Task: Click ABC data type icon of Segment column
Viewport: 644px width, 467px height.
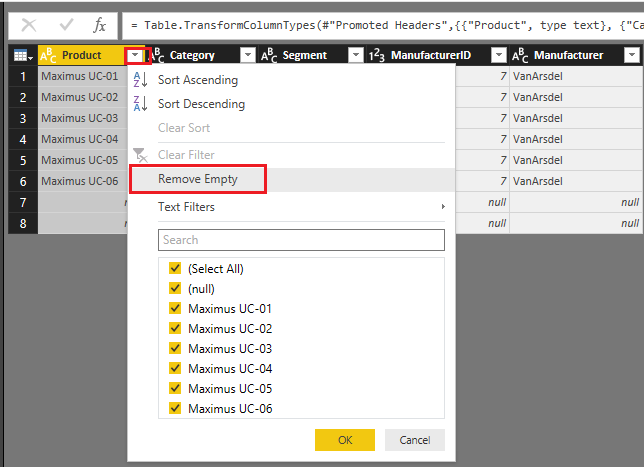Action: click(x=269, y=55)
